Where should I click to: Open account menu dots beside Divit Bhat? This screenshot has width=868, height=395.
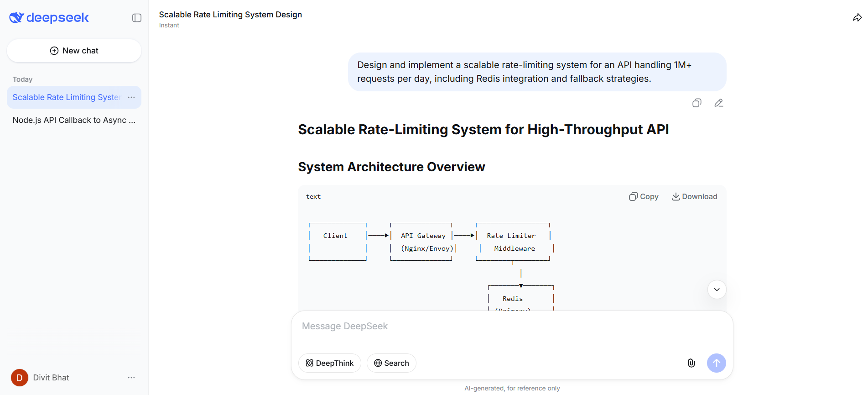(x=131, y=378)
